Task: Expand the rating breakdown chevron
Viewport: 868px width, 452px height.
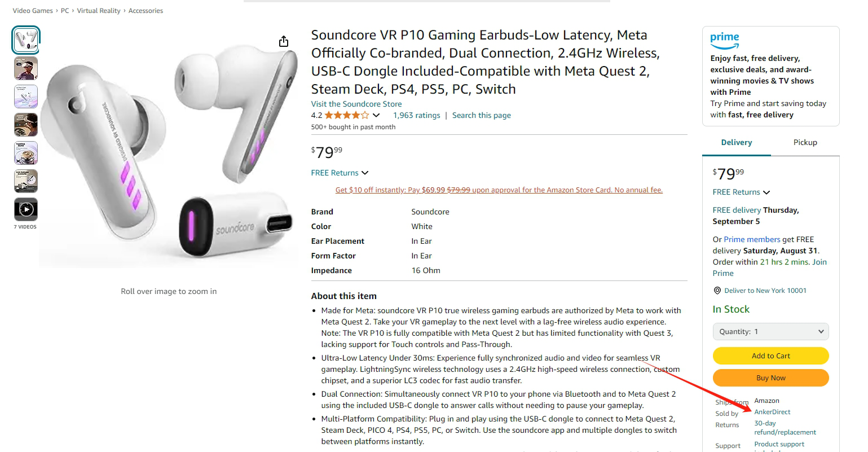Action: click(x=376, y=115)
